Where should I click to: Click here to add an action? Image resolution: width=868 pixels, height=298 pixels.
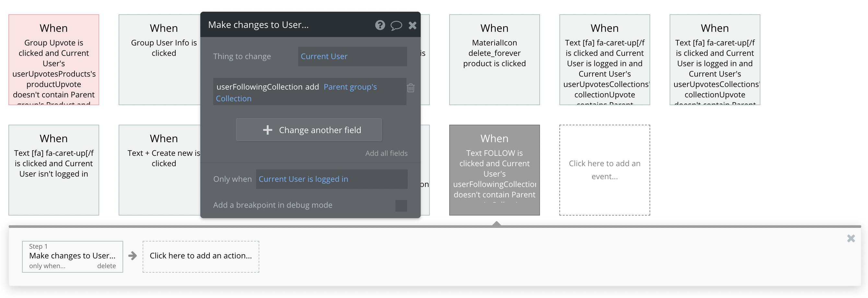click(201, 256)
